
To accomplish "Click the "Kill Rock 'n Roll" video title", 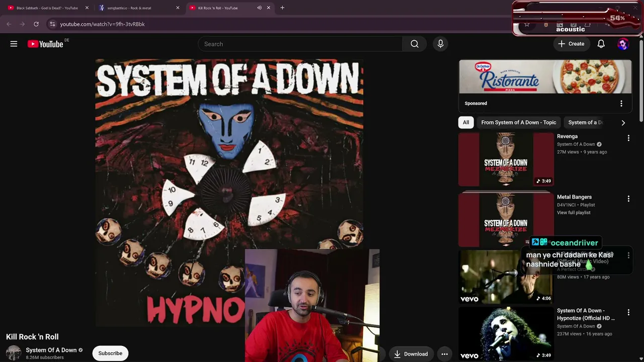I will 32,337.
